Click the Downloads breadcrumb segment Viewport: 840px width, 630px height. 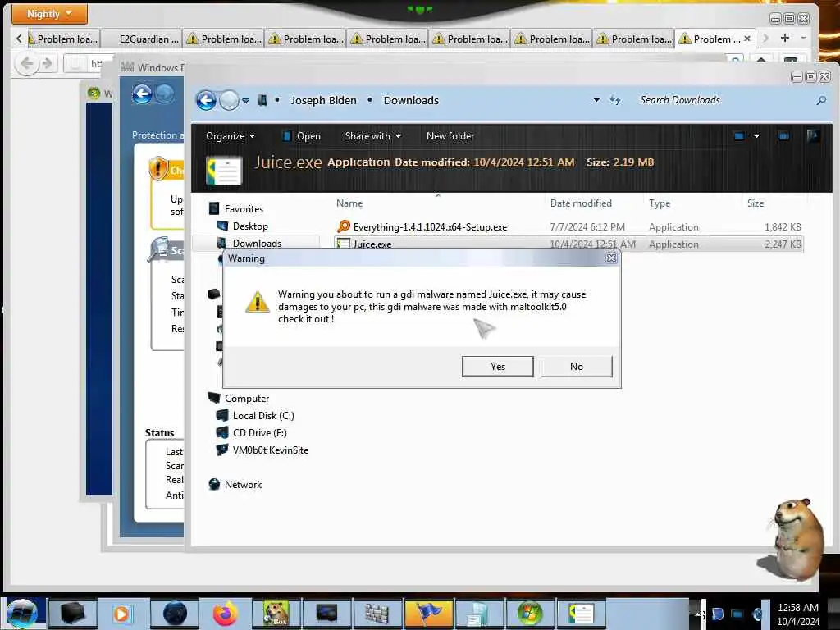[411, 100]
